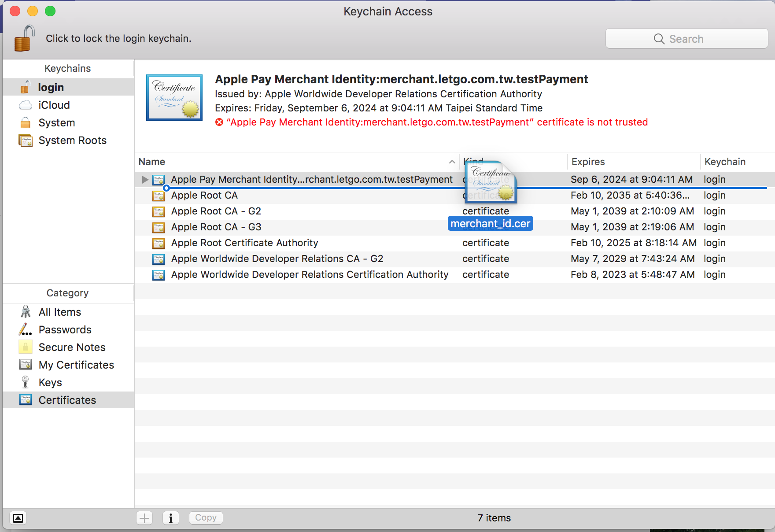775x532 pixels.
Task: Expand the Apple Pay Merchant Identity certificate
Action: (145, 180)
